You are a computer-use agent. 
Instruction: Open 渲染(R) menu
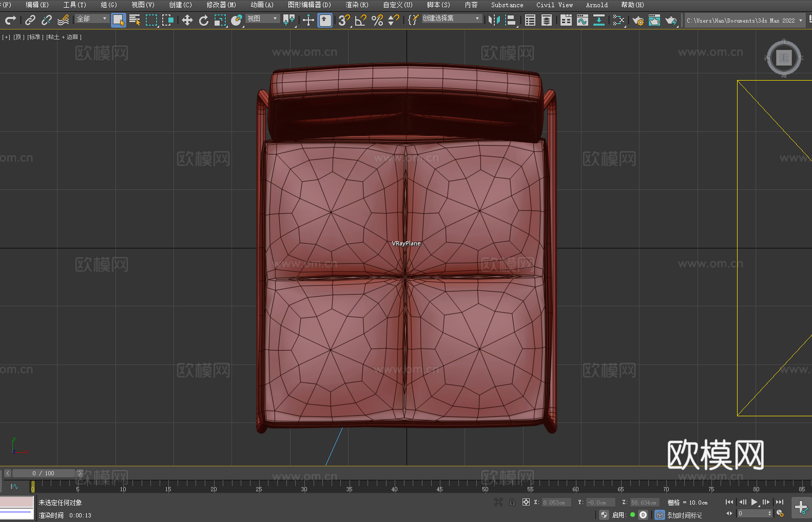tap(357, 5)
